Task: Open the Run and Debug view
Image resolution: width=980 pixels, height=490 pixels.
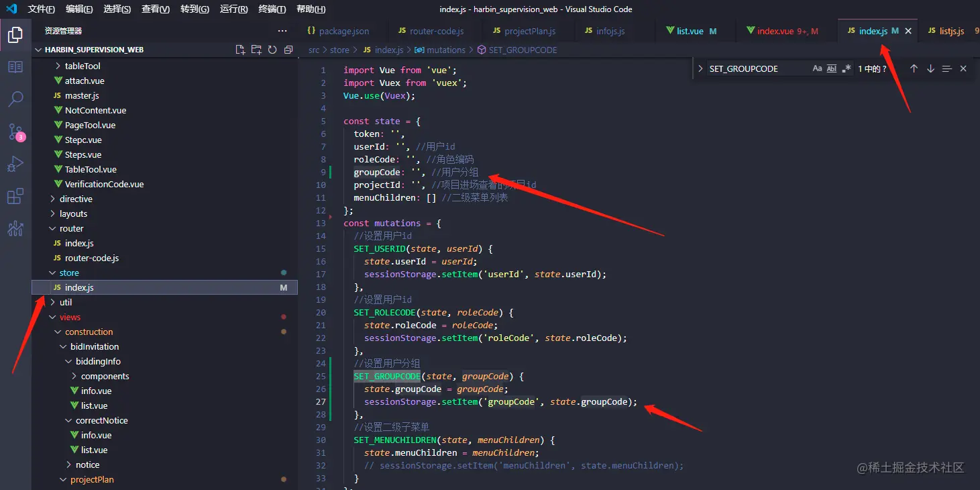Action: click(15, 164)
